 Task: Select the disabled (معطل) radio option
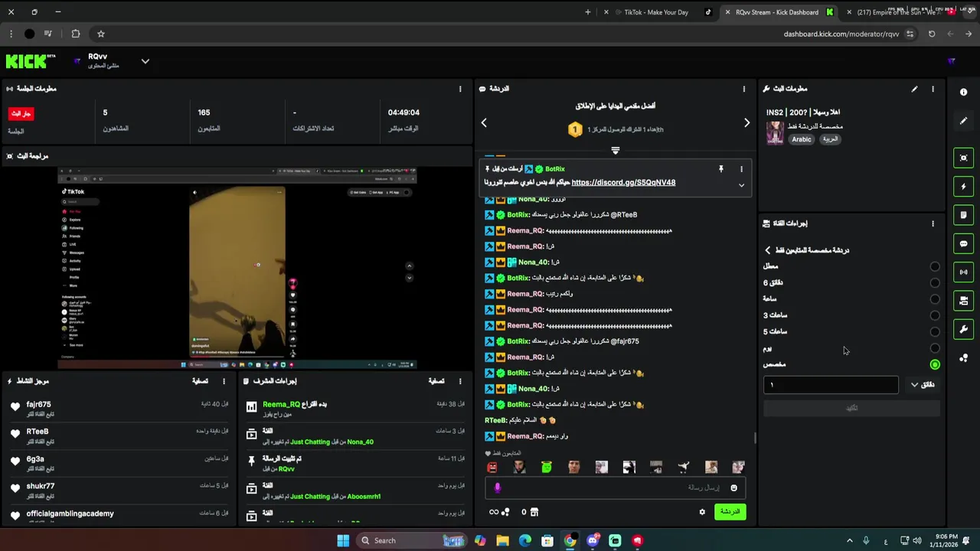[935, 266]
